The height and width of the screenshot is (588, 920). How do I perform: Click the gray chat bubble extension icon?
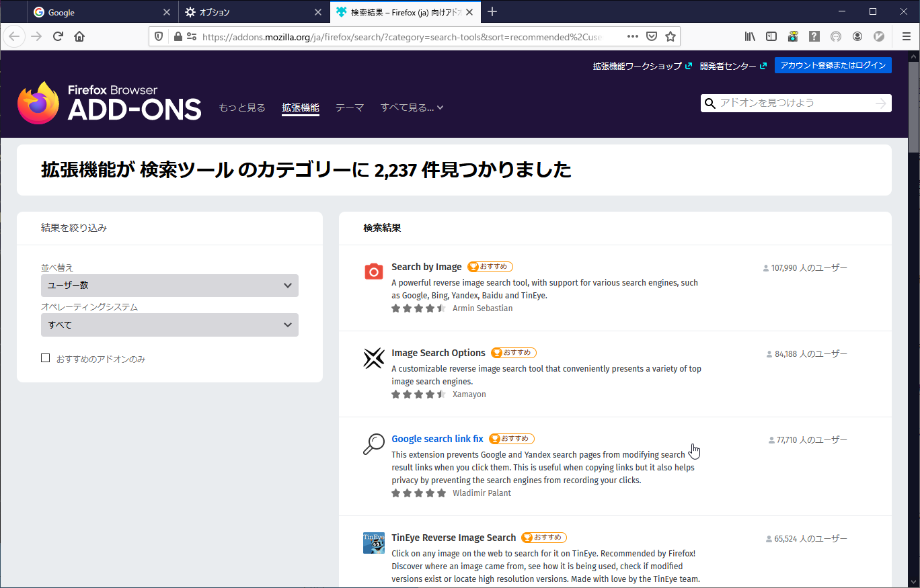coord(836,36)
